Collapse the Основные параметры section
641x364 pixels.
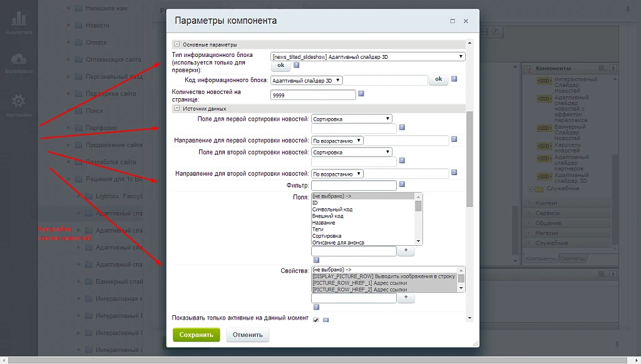tap(177, 44)
